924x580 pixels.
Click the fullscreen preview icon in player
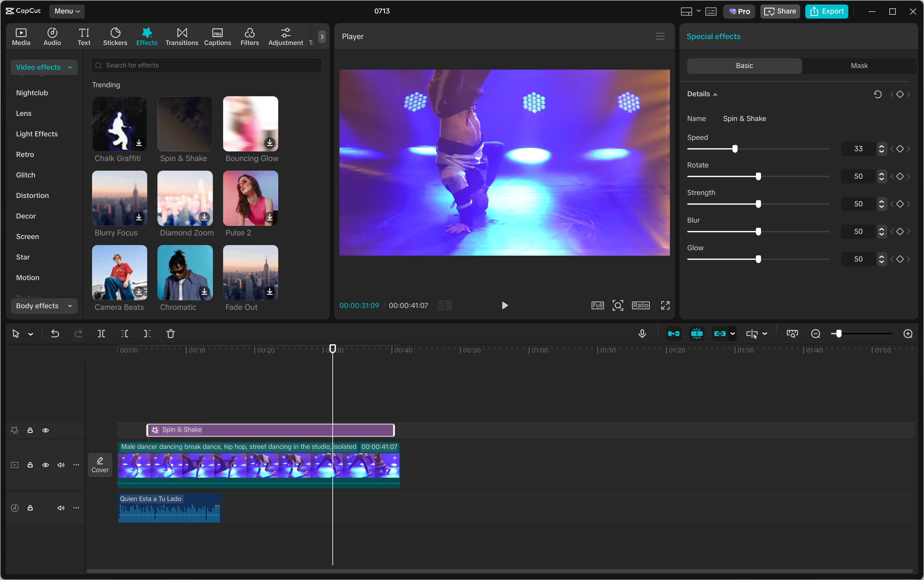click(x=665, y=305)
